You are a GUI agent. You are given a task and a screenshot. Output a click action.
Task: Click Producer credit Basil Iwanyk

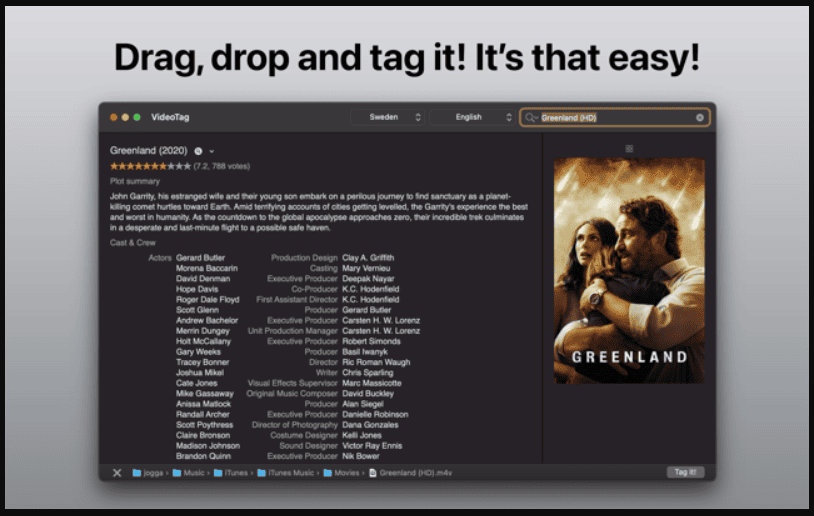tap(365, 351)
